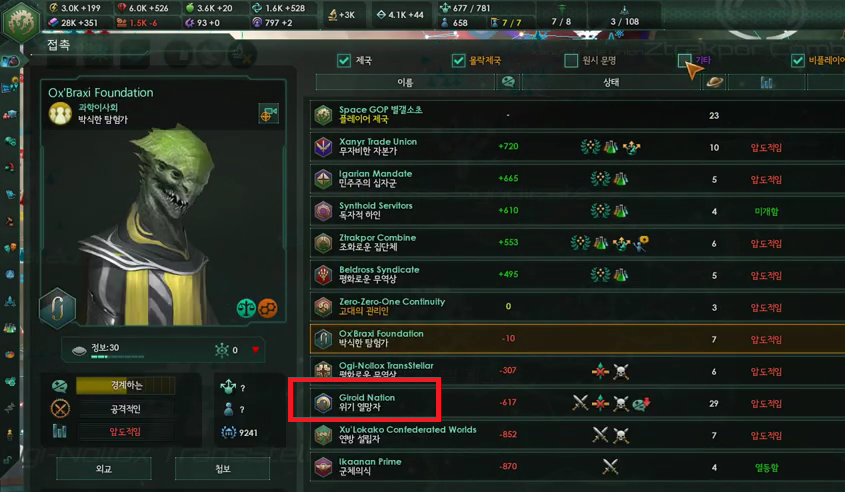
Task: Uncheck the 몰락제국 filter checkbox
Action: point(459,60)
